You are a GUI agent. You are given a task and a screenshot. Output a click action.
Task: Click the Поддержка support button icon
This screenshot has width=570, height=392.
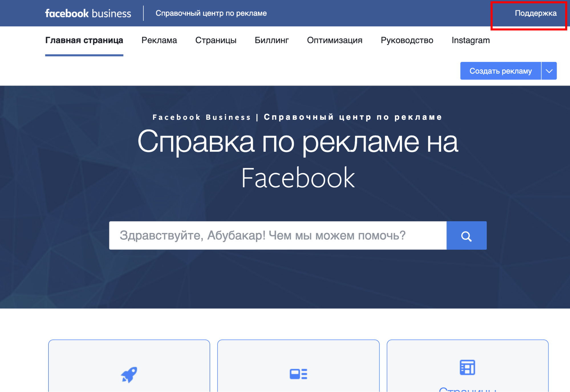click(534, 13)
